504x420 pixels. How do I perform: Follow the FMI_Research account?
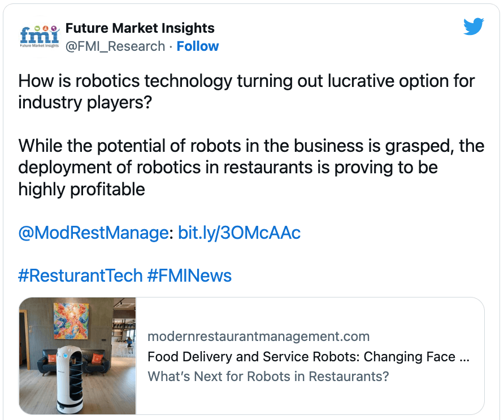pyautogui.click(x=198, y=46)
